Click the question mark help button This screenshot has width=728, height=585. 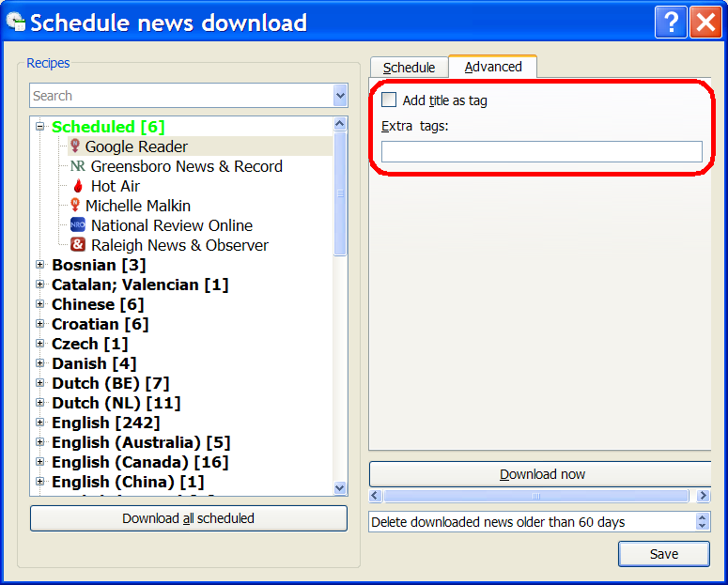point(671,22)
